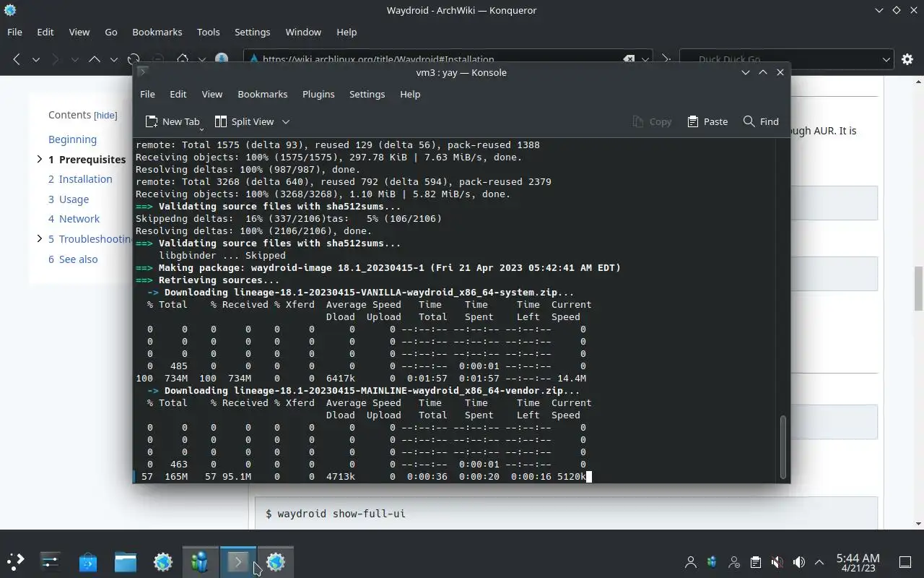
Task: Click Show Desktop button in panel
Action: click(905, 562)
